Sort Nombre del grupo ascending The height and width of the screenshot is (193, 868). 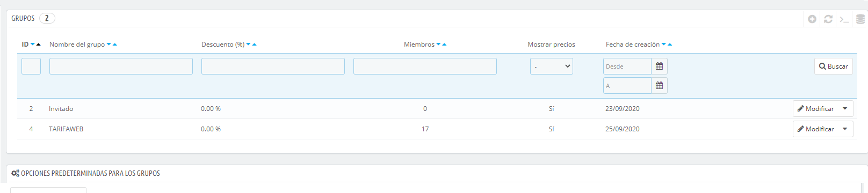(115, 44)
